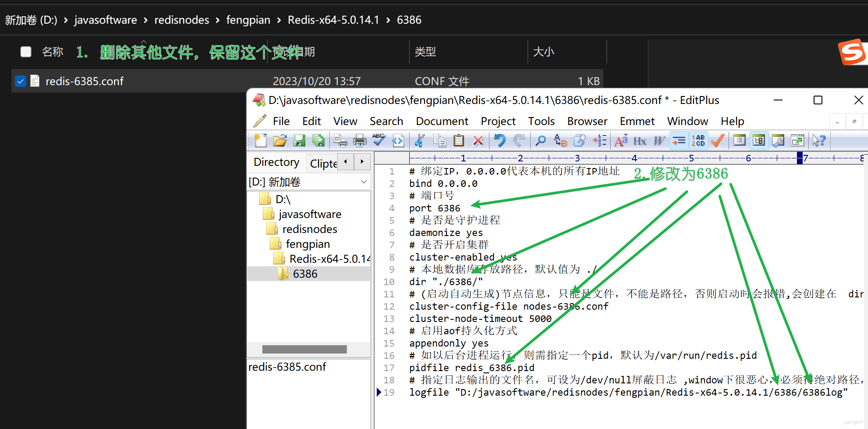This screenshot has width=868, height=429.
Task: Click the View in Browser icon
Action: 398,140
